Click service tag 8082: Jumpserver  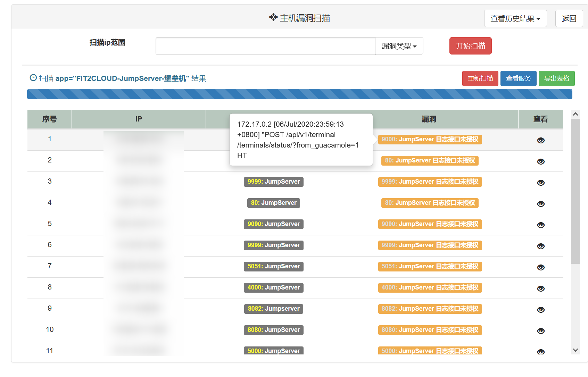click(x=274, y=309)
